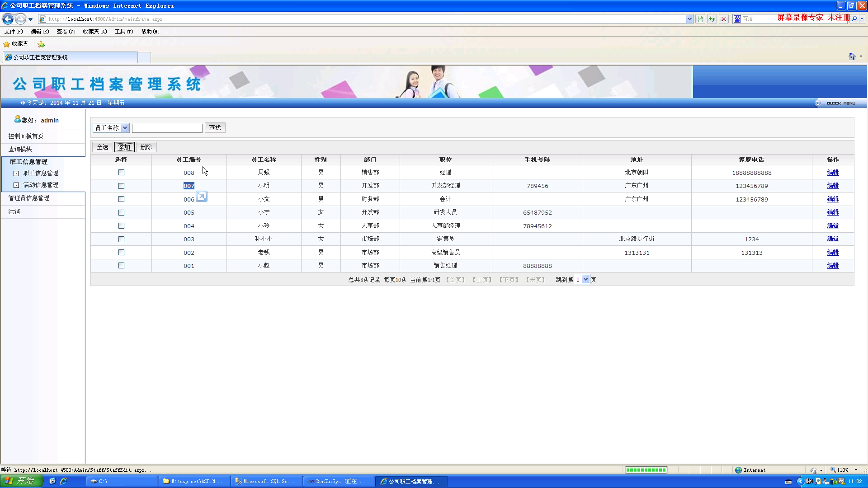The width and height of the screenshot is (868, 488).
Task: Click the 删除 button
Action: [x=146, y=147]
